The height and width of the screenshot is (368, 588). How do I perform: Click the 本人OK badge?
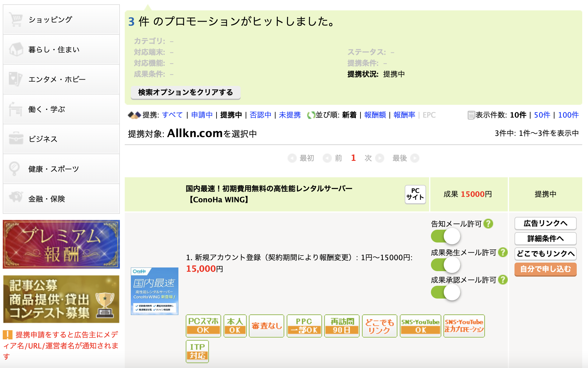coord(235,326)
